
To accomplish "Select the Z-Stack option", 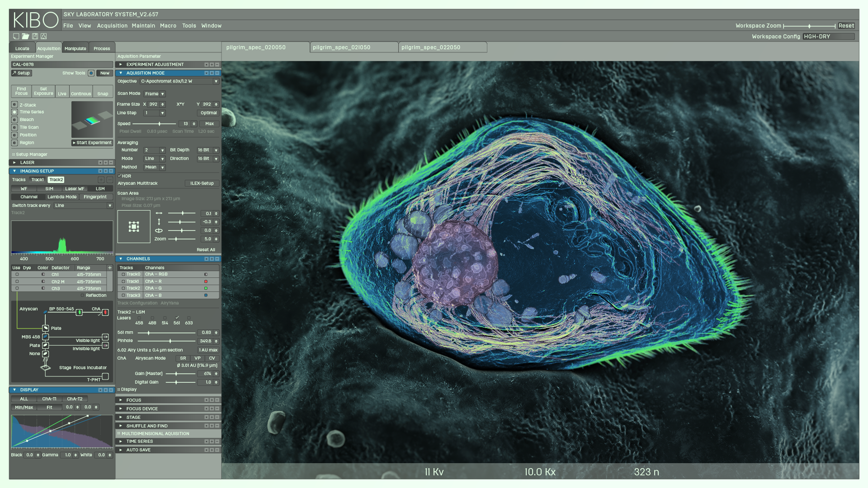I will tap(14, 105).
